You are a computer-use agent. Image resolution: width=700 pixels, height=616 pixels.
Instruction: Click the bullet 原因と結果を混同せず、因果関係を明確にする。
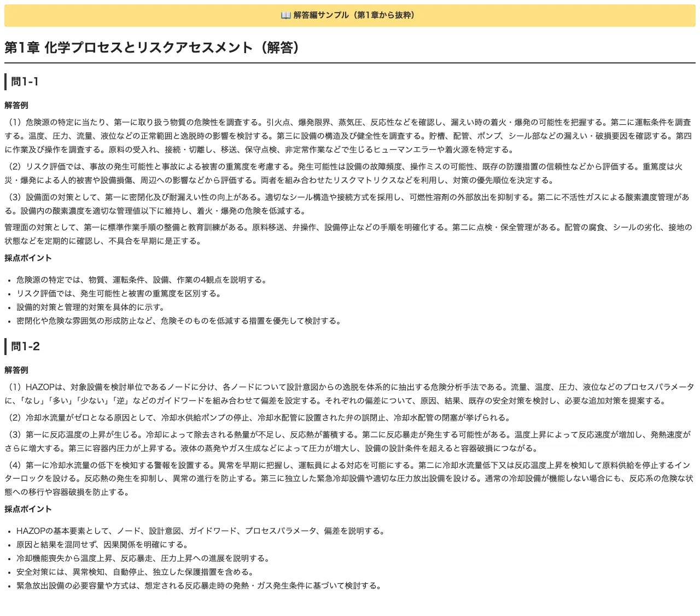click(x=103, y=544)
